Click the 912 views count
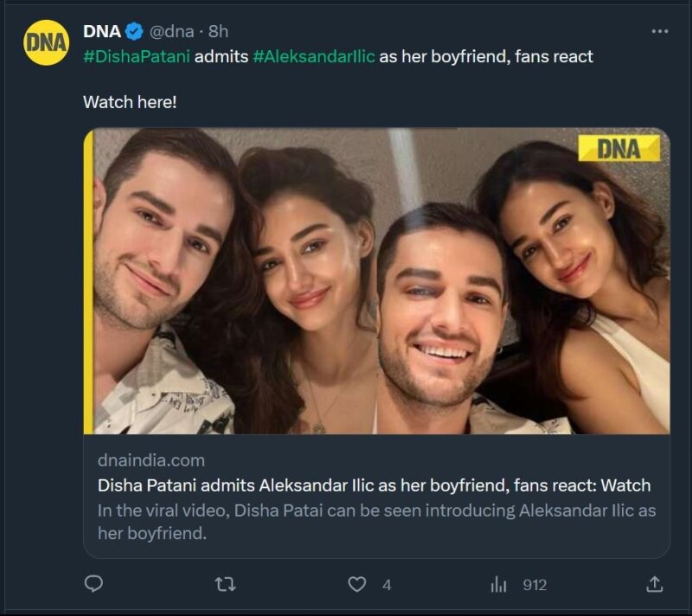 (x=535, y=586)
